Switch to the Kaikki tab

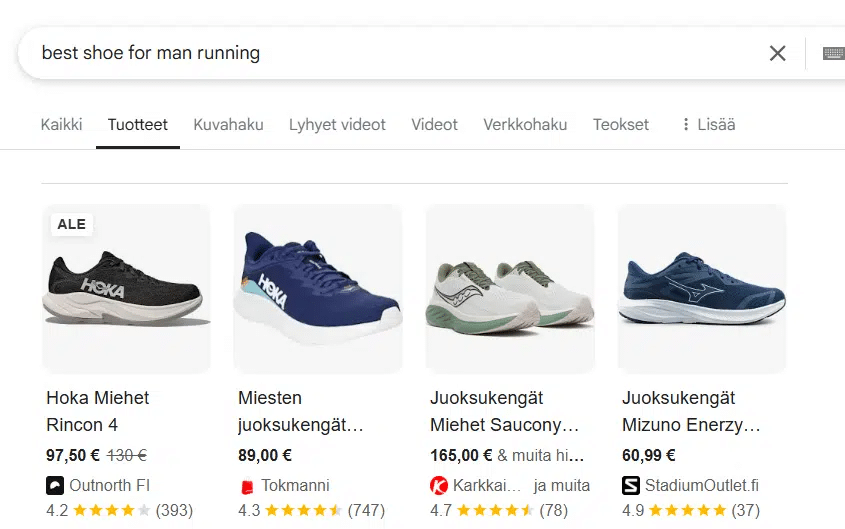61,125
